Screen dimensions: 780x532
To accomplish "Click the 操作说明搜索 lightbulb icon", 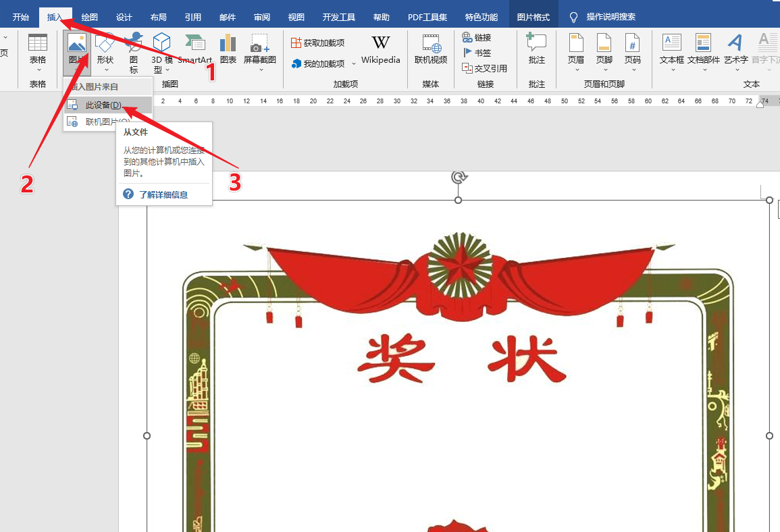I will click(x=573, y=18).
